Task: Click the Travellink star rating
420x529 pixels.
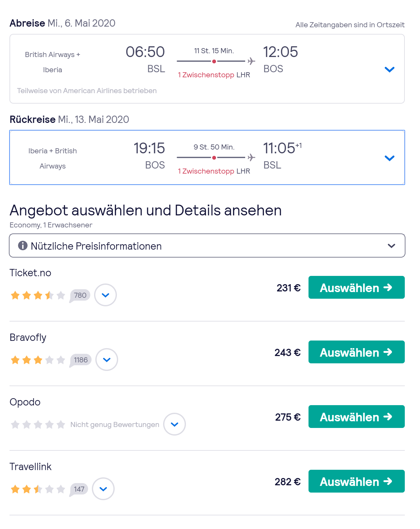Action: pos(38,489)
